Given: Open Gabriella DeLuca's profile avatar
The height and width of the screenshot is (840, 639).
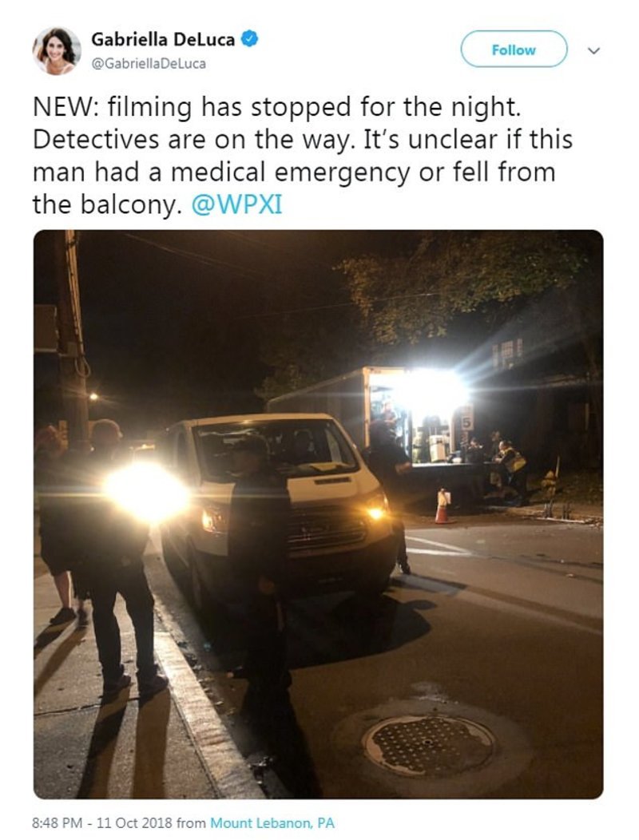Looking at the screenshot, I should click(57, 51).
